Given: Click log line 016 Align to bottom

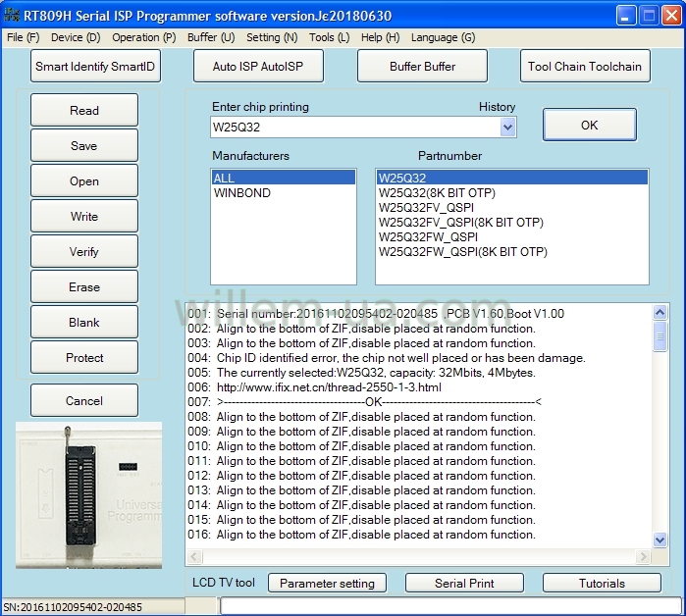Looking at the screenshot, I should point(361,535).
